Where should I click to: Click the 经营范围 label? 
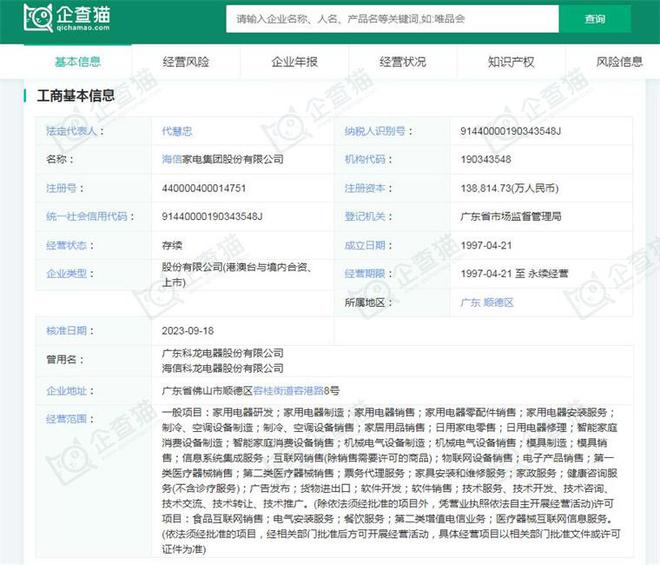[69, 419]
